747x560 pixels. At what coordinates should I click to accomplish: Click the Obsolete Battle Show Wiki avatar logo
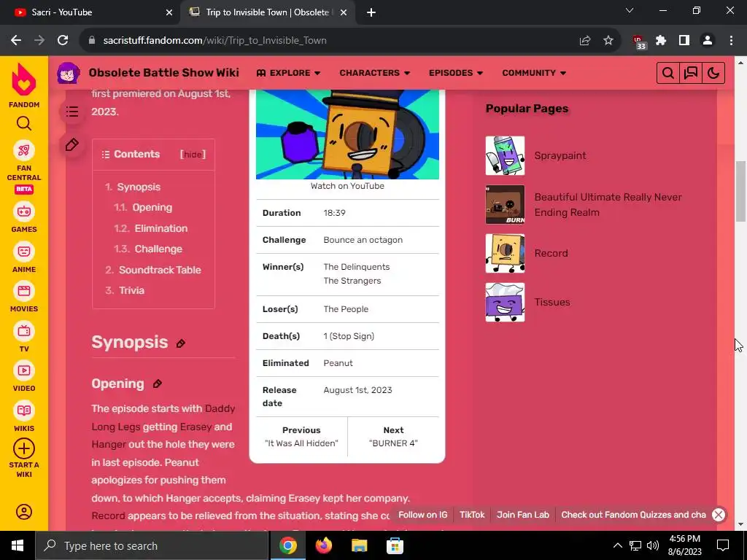(x=69, y=73)
